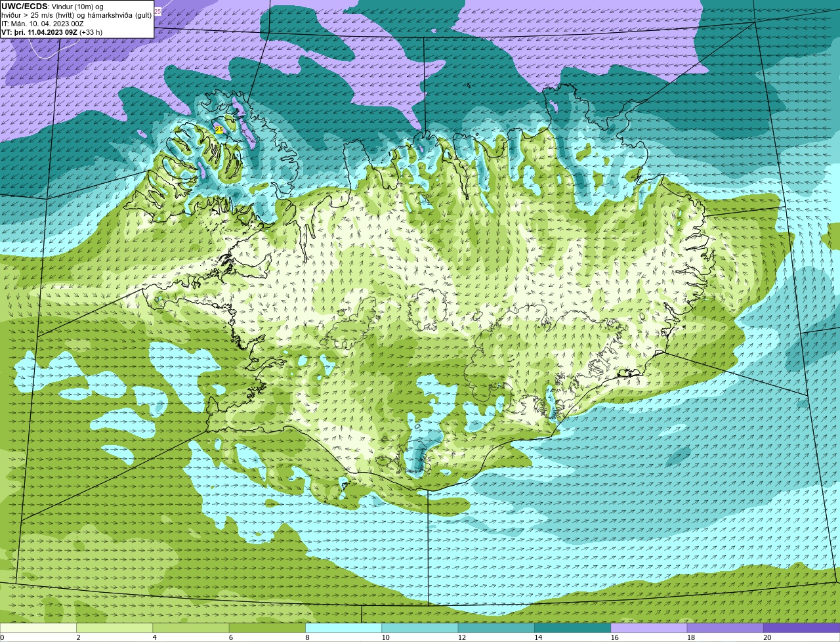840x642 pixels.
Task: Click the 10–12 m/s turquoise legend swatch
Action: (419, 628)
